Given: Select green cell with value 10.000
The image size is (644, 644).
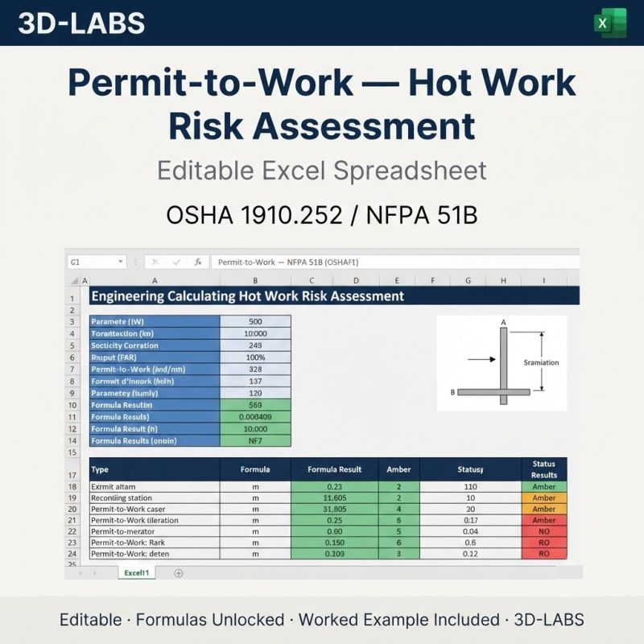Looking at the screenshot, I should (255, 429).
